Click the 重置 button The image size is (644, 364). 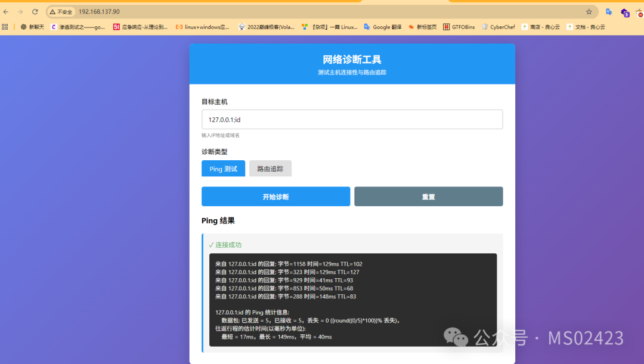(428, 197)
